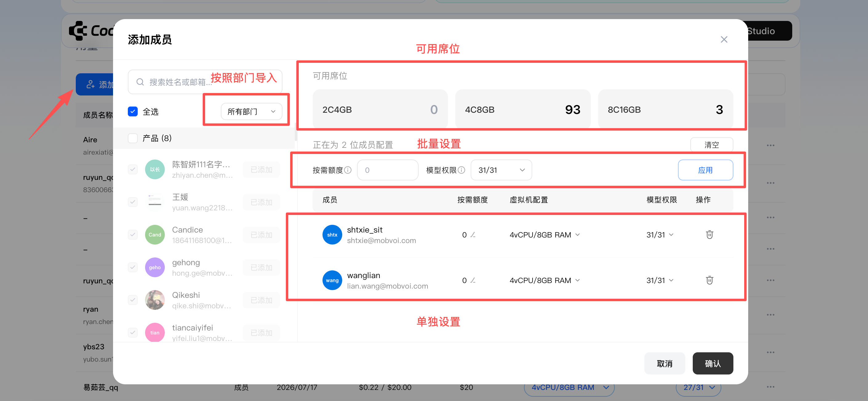868x401 pixels.
Task: Click shtxie_sit's blue avatar
Action: [x=332, y=235]
